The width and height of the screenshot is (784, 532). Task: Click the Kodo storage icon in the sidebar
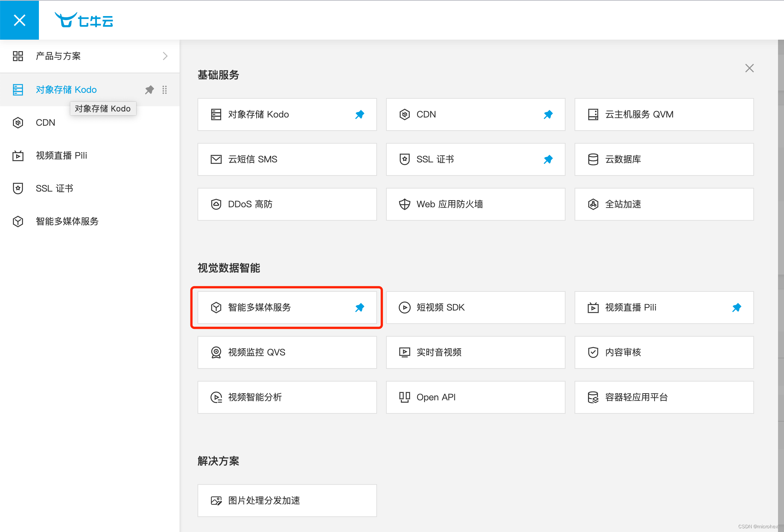click(18, 90)
